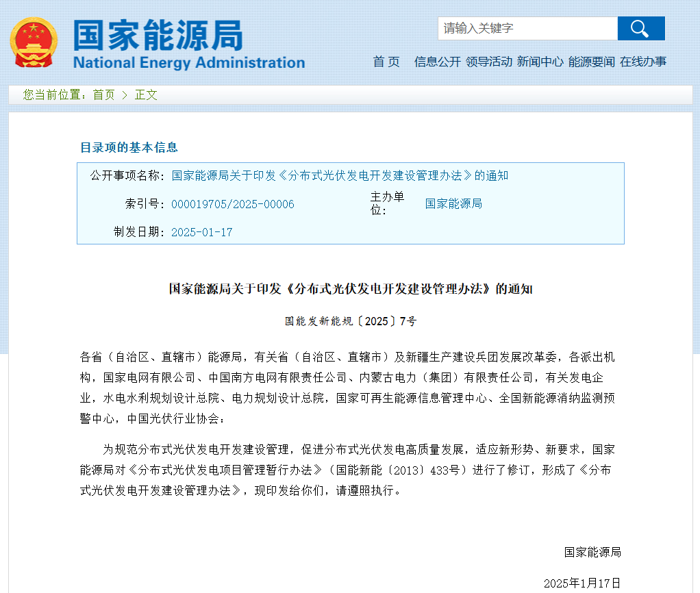Image resolution: width=700 pixels, height=593 pixels.
Task: Open the 信息公开 navigation menu item
Action: coord(436,62)
